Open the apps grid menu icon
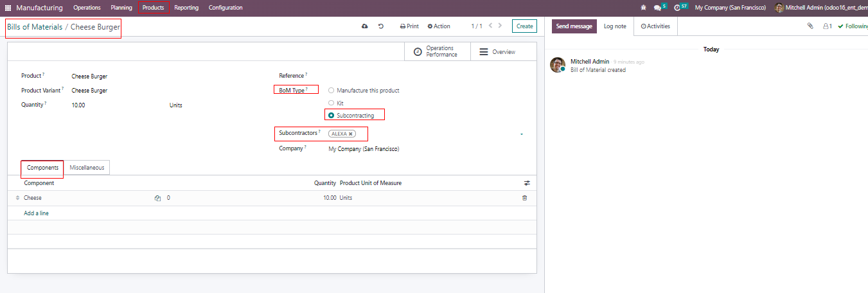The image size is (868, 293). coord(8,8)
